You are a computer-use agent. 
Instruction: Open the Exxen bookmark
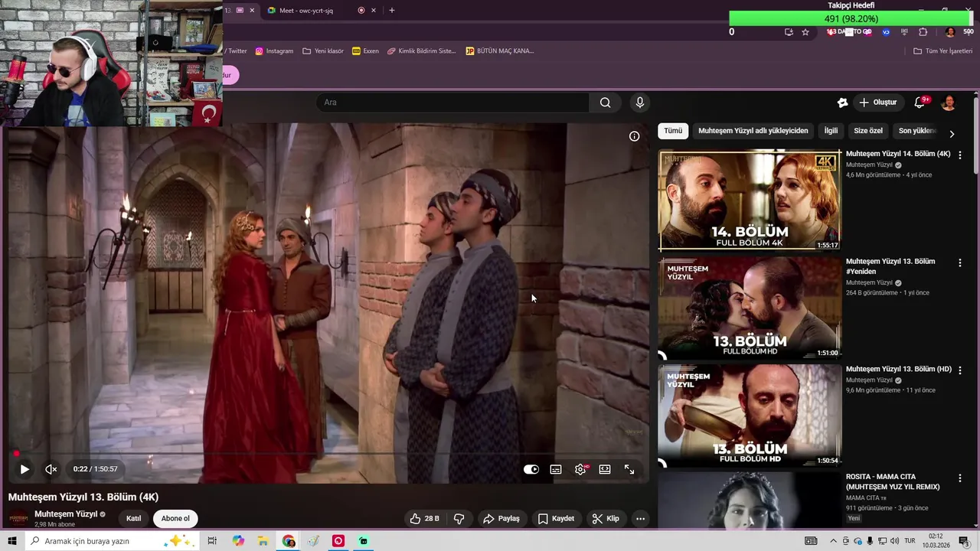coord(365,51)
